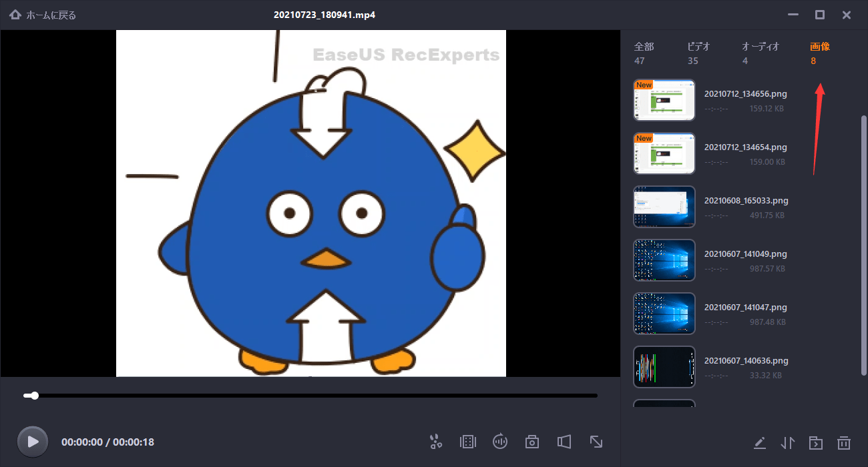Image resolution: width=868 pixels, height=467 pixels.
Task: Take a screenshot with the camera icon
Action: point(532,442)
